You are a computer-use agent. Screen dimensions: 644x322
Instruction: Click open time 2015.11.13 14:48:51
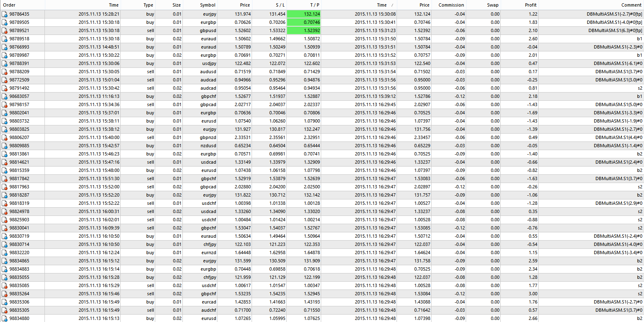pos(99,47)
